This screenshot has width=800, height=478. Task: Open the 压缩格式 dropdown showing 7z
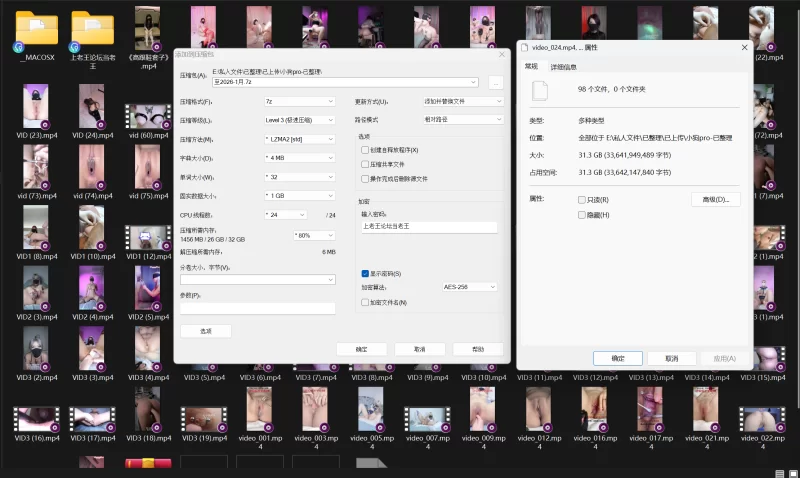[299, 102]
